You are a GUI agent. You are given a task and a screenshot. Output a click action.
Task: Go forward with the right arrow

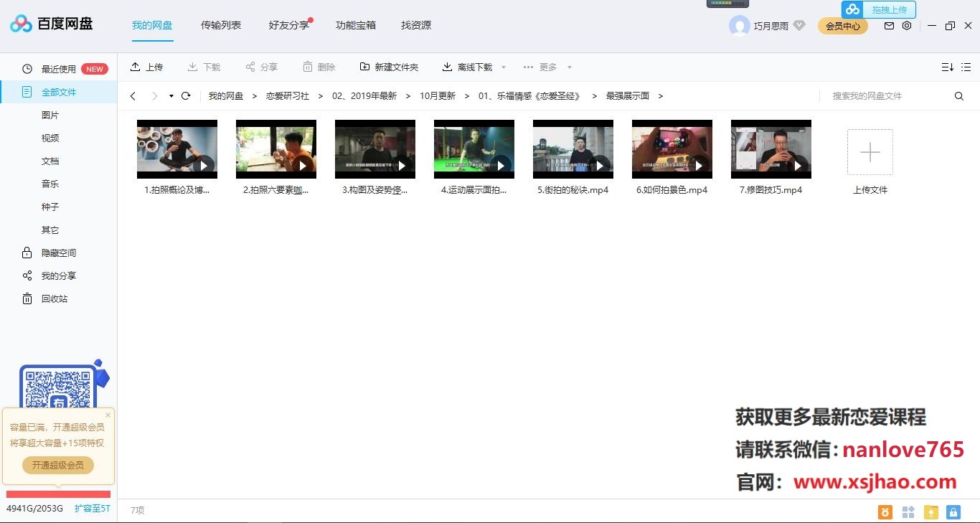[x=154, y=95]
